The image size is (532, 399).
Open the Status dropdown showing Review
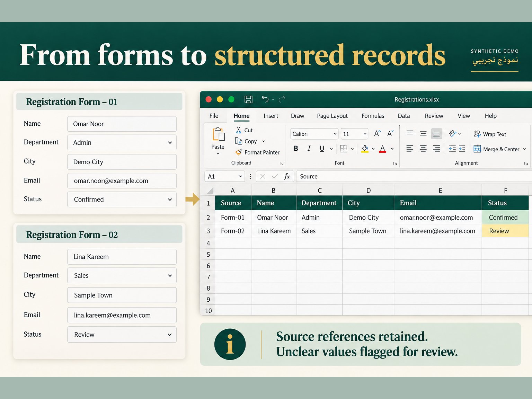click(x=122, y=335)
